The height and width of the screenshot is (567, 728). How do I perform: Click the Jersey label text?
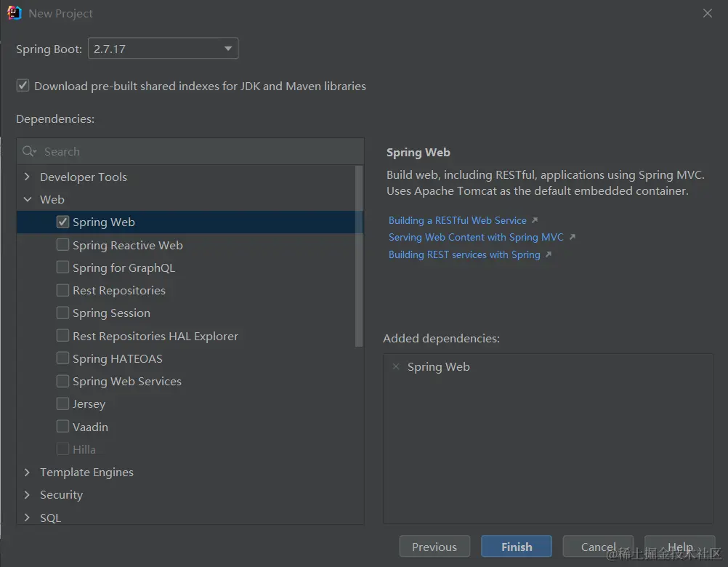tap(89, 404)
